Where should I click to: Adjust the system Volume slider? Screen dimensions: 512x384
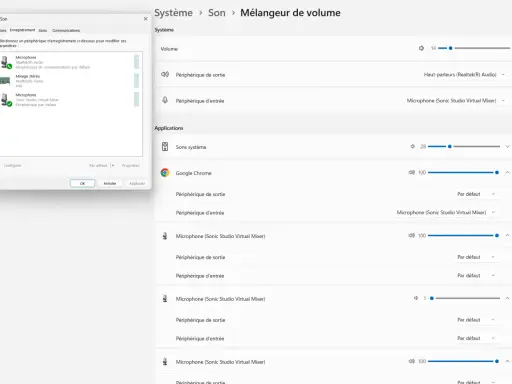pos(474,48)
